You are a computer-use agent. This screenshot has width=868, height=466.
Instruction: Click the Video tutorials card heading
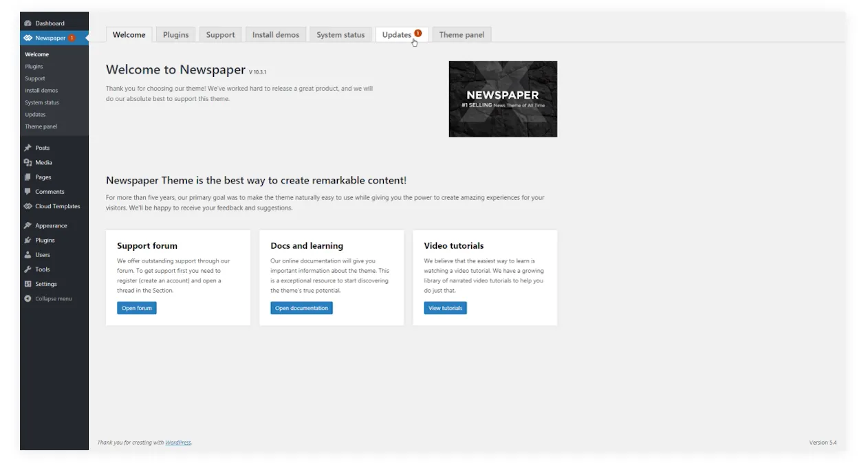(x=454, y=245)
